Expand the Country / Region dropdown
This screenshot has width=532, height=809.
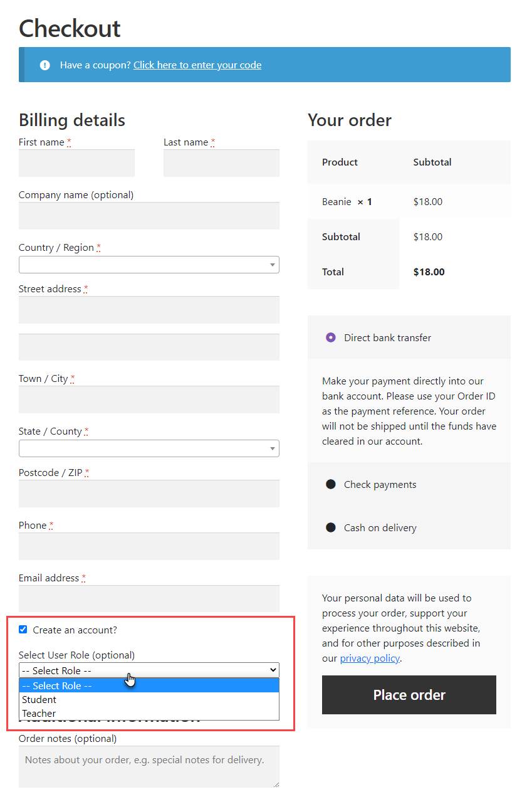[x=149, y=265]
